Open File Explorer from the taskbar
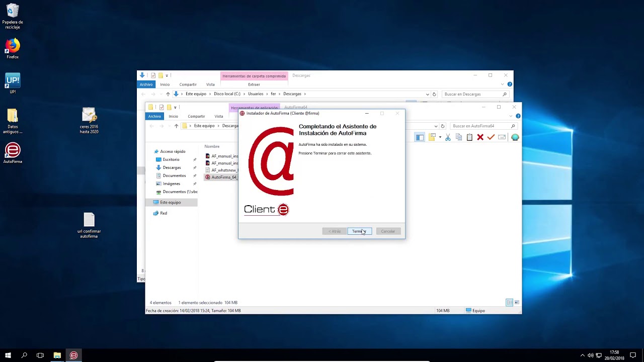Image resolution: width=644 pixels, height=362 pixels. (x=57, y=355)
